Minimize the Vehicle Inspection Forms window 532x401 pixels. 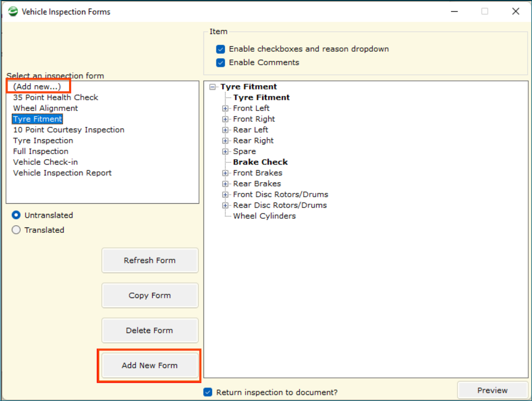coord(454,11)
